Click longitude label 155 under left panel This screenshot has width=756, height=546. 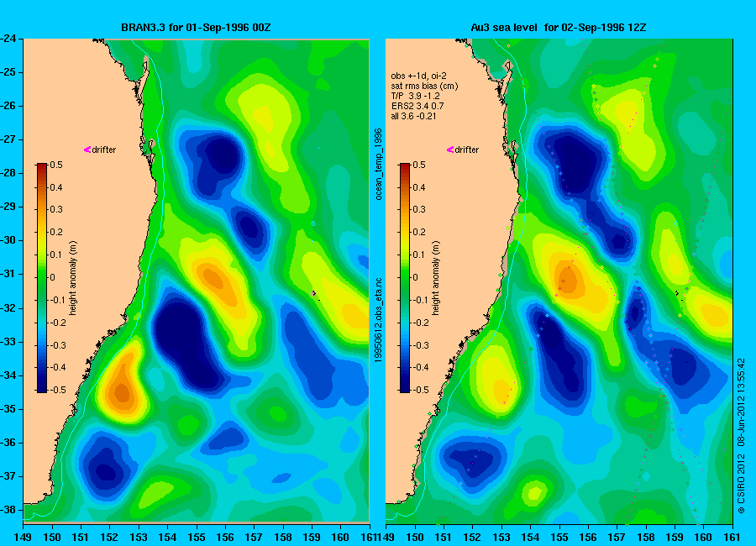[x=197, y=538]
